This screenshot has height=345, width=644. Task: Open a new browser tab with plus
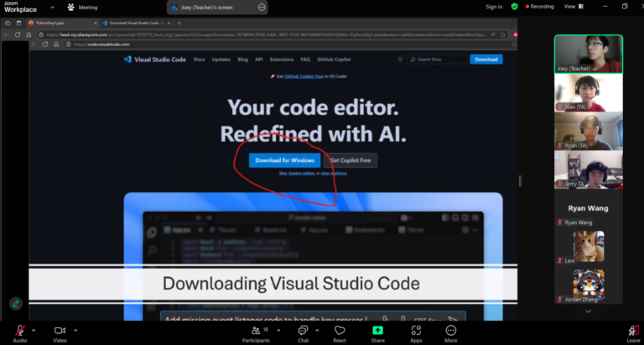coord(179,23)
